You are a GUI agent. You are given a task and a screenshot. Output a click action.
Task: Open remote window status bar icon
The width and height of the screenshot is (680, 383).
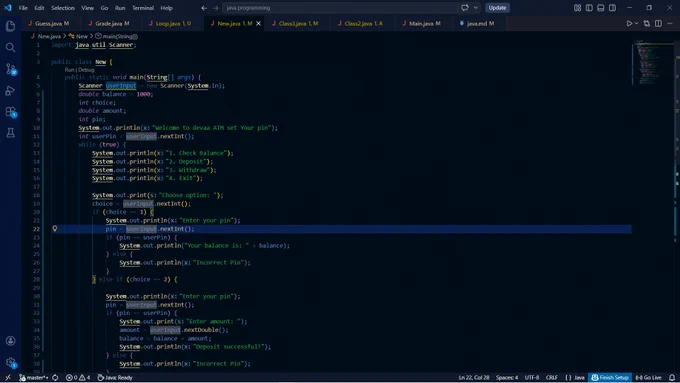[x=7, y=378]
